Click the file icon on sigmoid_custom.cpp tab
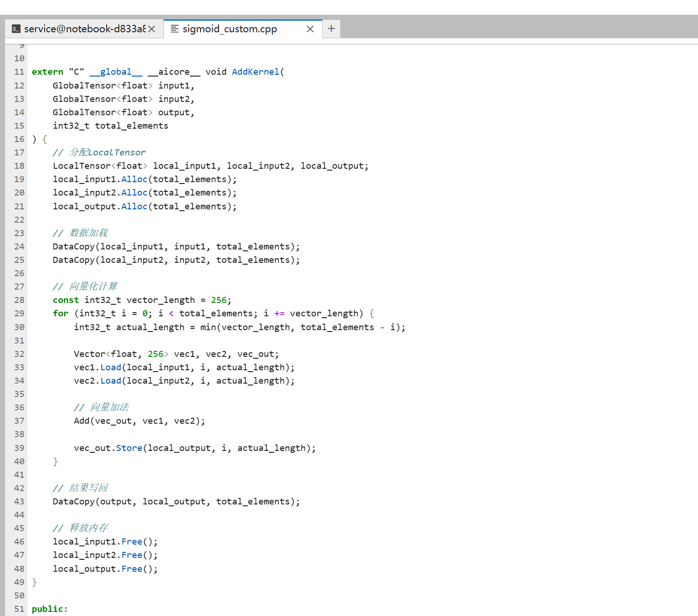Image resolution: width=698 pixels, height=616 pixels. [x=175, y=29]
